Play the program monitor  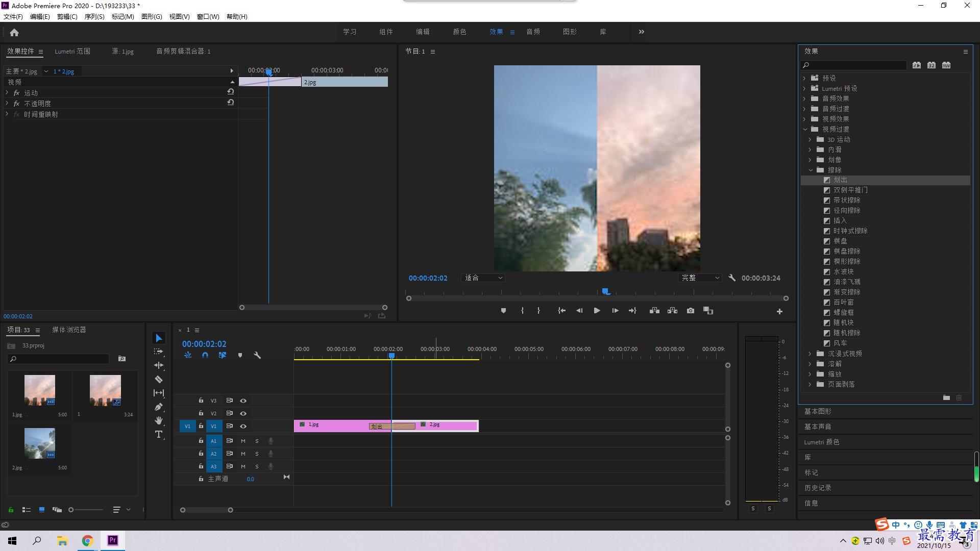pyautogui.click(x=597, y=311)
